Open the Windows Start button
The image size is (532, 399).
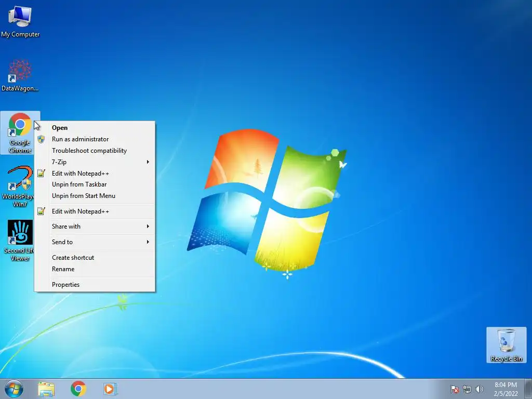(14, 389)
